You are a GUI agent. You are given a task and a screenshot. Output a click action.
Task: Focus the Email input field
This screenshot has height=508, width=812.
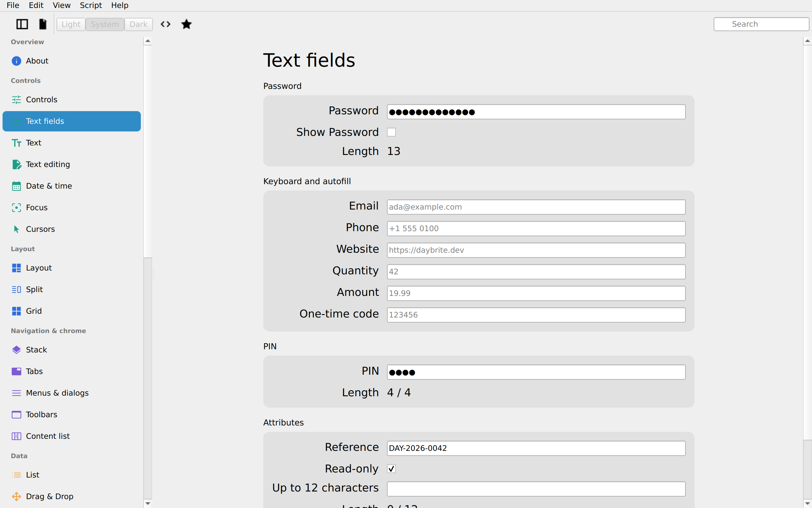pos(536,207)
